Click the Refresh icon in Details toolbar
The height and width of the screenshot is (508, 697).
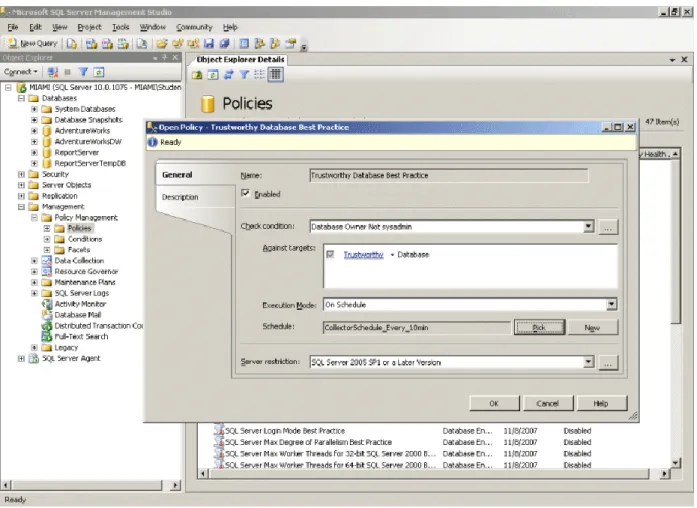click(213, 75)
